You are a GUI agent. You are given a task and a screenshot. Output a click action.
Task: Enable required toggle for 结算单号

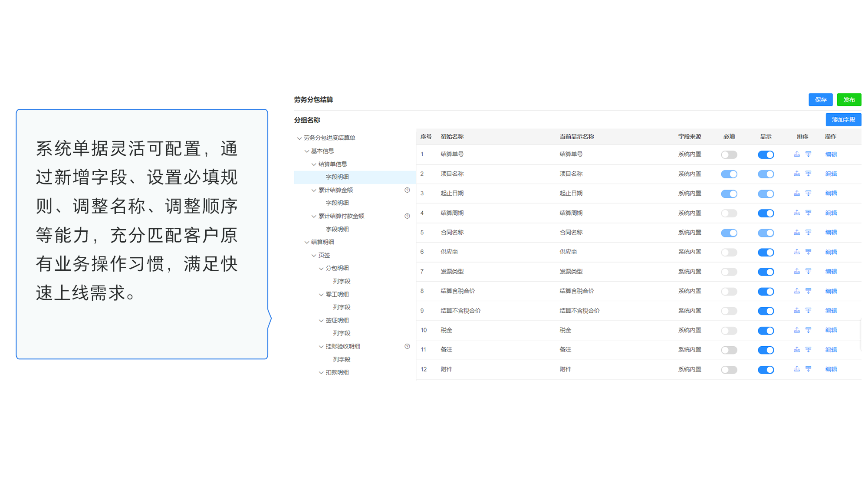[729, 154]
